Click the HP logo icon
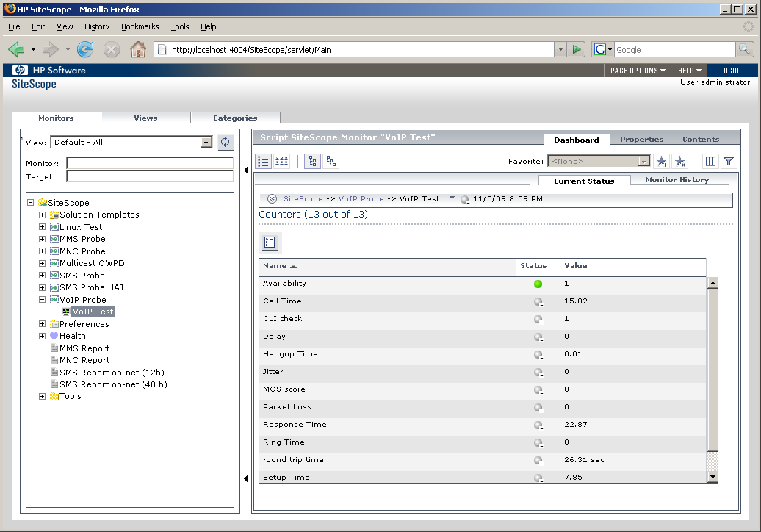This screenshot has height=532, width=761. (20, 71)
